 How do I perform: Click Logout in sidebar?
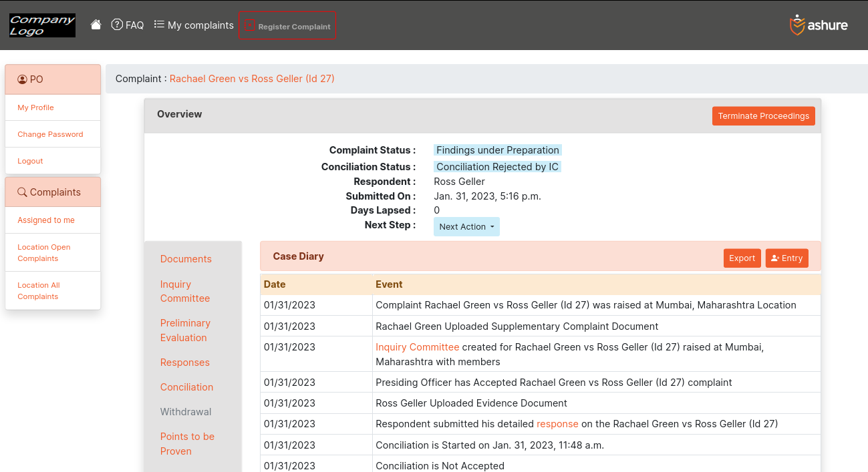coord(30,161)
